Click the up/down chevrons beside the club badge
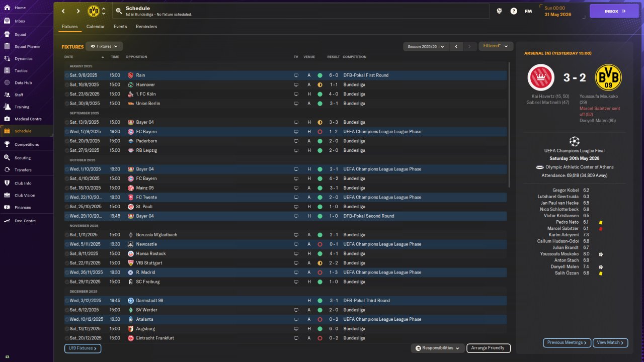644x362 pixels. click(x=104, y=11)
